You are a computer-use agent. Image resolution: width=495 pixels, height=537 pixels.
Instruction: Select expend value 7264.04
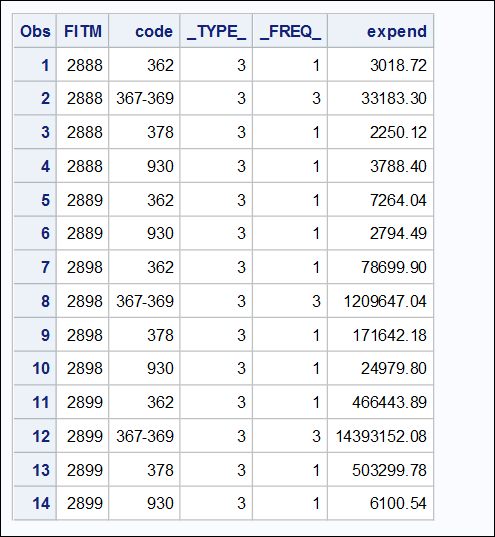click(x=398, y=200)
